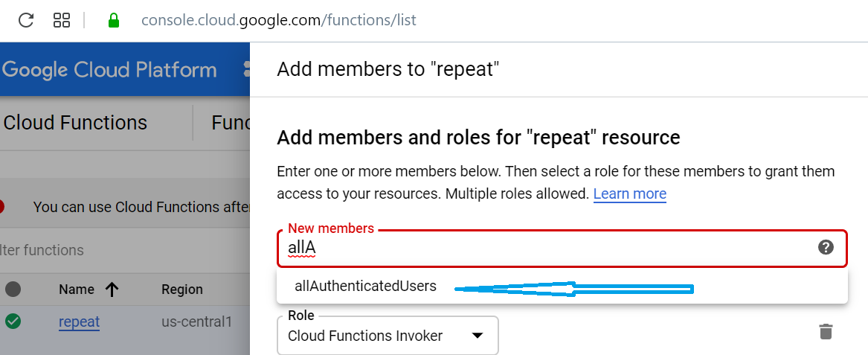Click the Cloud Functions heading
The image size is (868, 355).
(75, 122)
